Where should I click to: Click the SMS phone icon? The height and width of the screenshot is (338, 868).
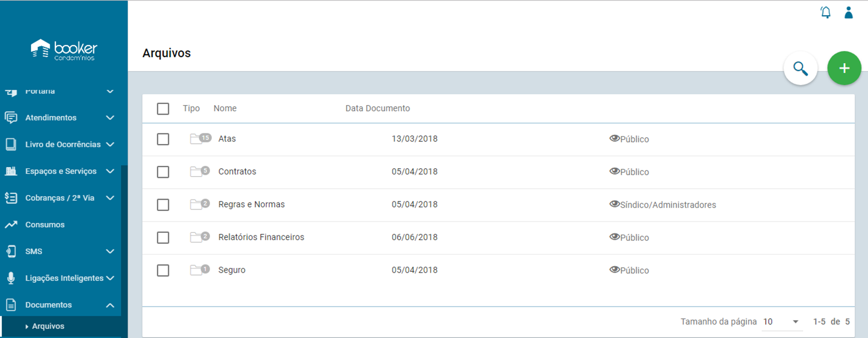click(x=11, y=251)
